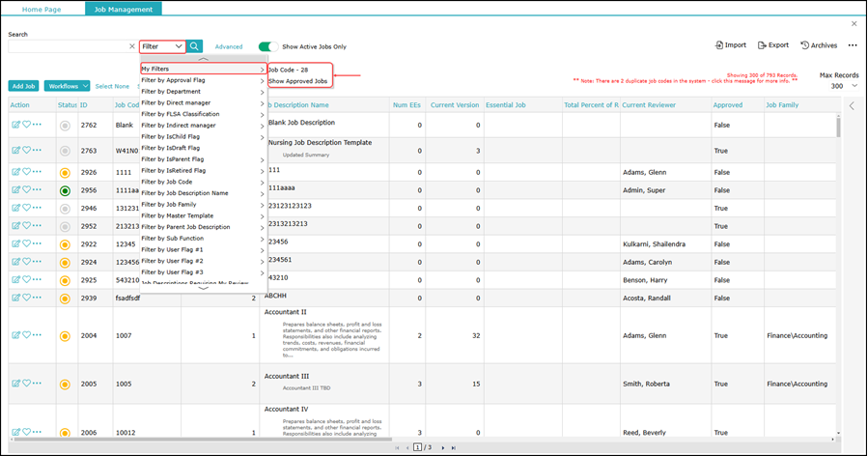Viewport: 868px width, 456px height.
Task: Favorite the Accountant III job 2005
Action: click(x=26, y=383)
